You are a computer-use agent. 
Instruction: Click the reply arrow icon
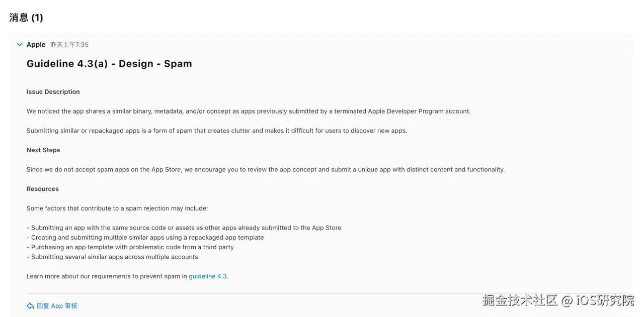click(30, 306)
